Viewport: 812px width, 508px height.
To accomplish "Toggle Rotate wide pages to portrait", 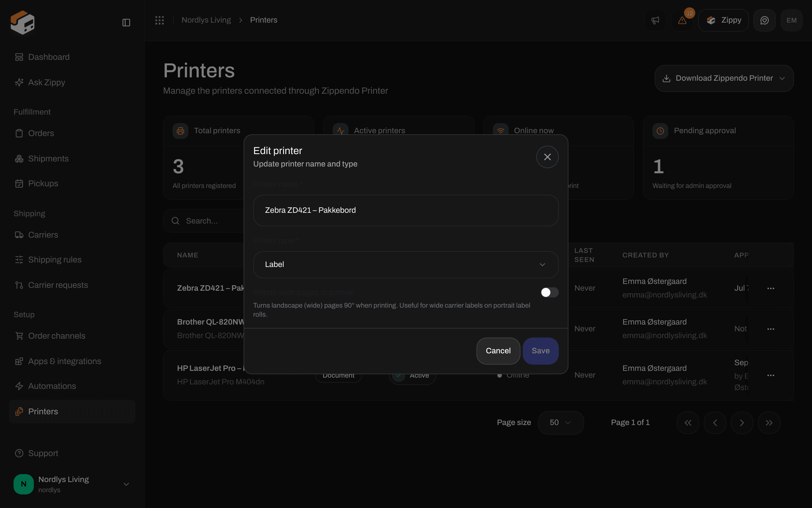I will (549, 292).
